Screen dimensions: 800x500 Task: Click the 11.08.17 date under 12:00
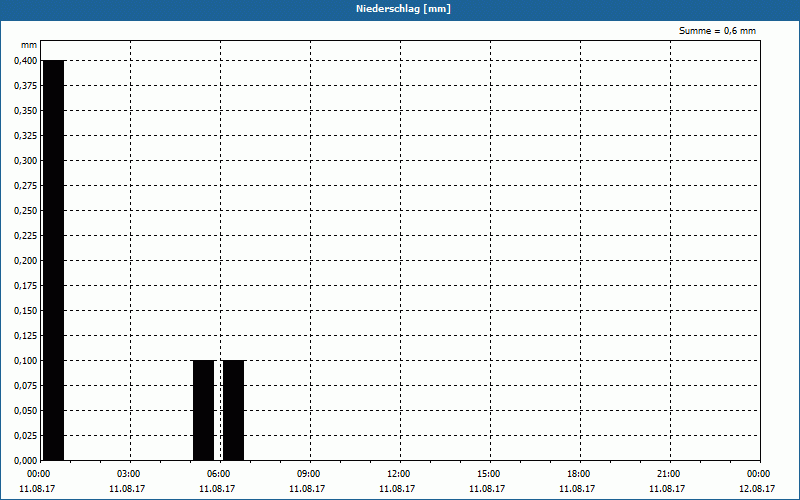pyautogui.click(x=397, y=489)
